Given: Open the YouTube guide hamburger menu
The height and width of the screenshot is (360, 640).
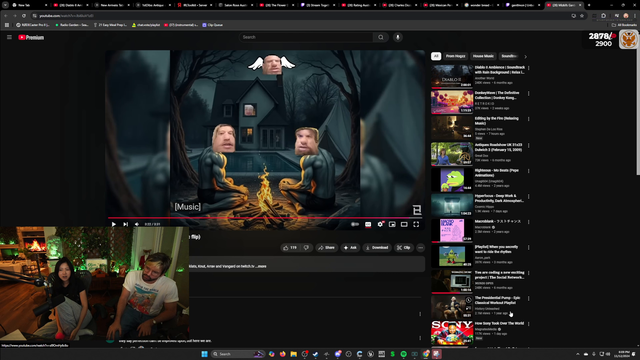Looking at the screenshot, I should pyautogui.click(x=9, y=37).
